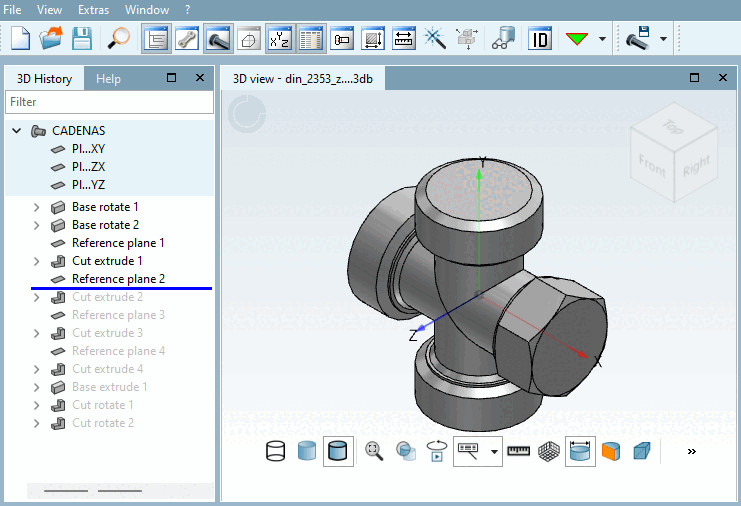741x506 pixels.
Task: Click the zoom icon in 3D view toolbar
Action: pos(375,452)
